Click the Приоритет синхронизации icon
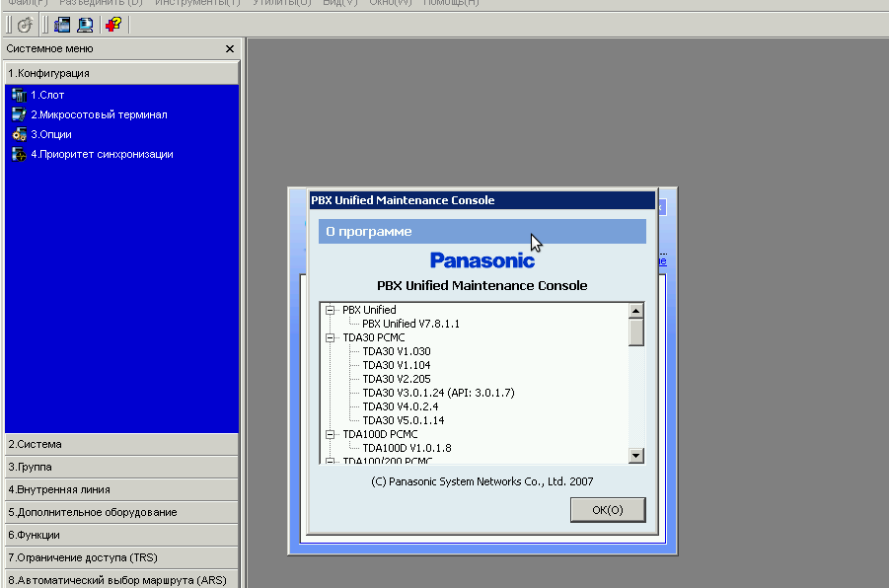This screenshot has width=889, height=588. pos(20,154)
